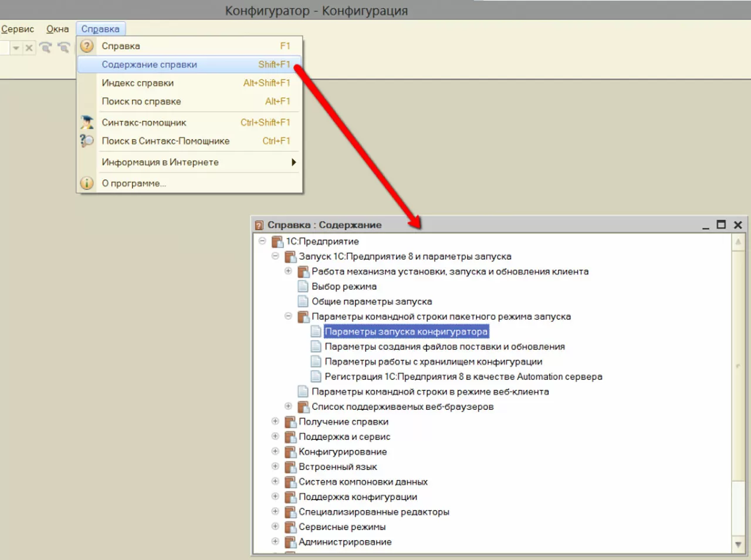Screen dimensions: 751x560
Task: Select Параметры работы с хранилищем конфигурации
Action: coord(434,362)
